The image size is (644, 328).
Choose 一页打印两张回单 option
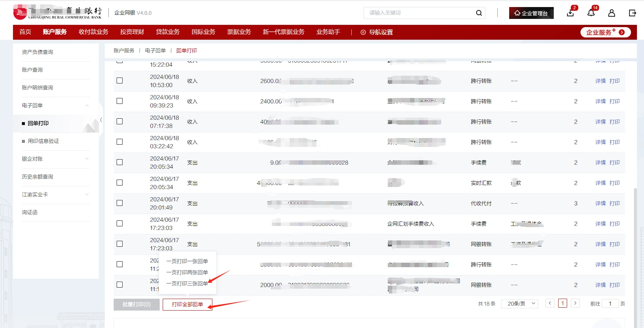[x=187, y=272]
